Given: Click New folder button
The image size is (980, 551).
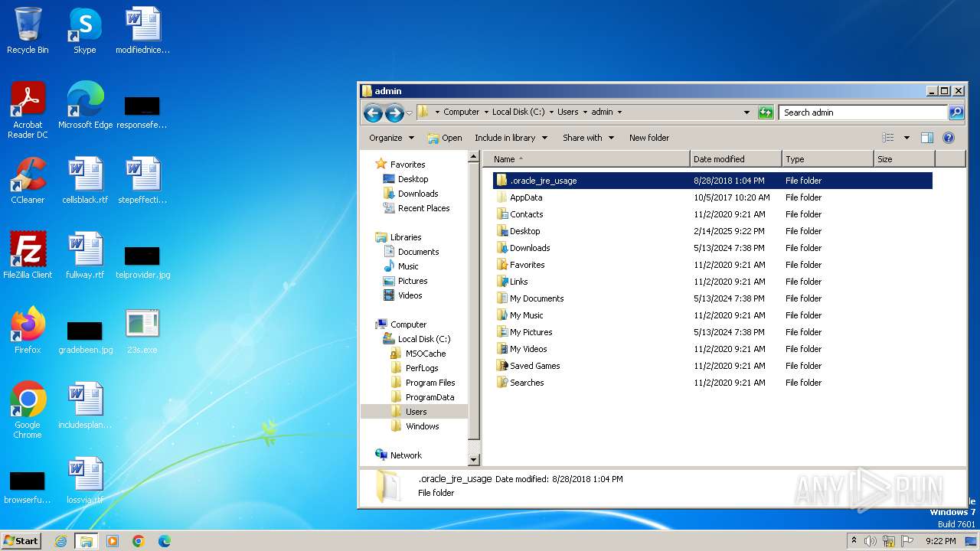Looking at the screenshot, I should point(649,138).
